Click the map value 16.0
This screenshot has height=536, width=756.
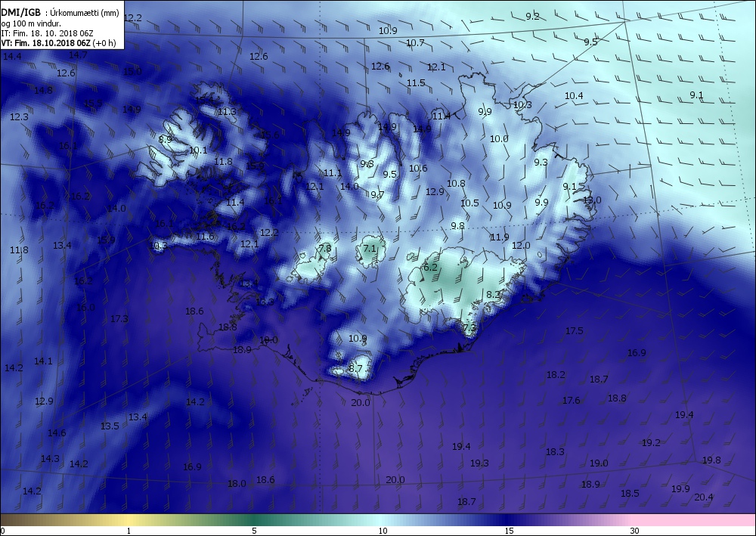(85, 308)
